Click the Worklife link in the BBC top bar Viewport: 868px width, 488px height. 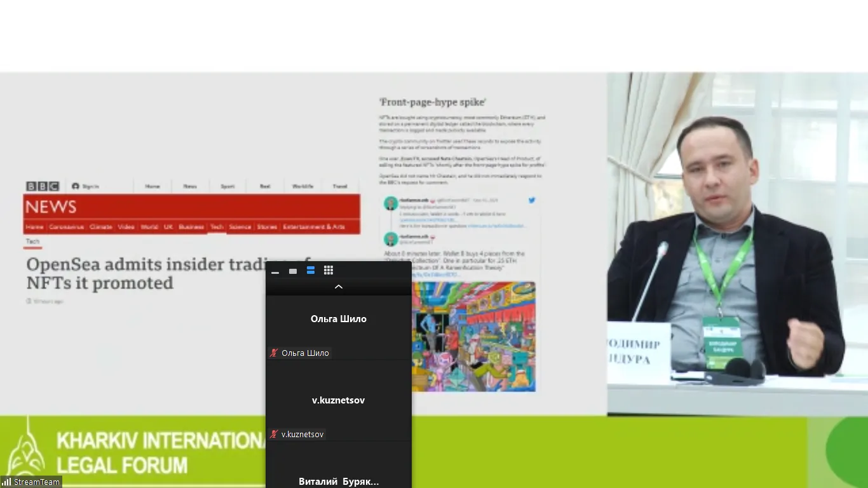pos(302,186)
